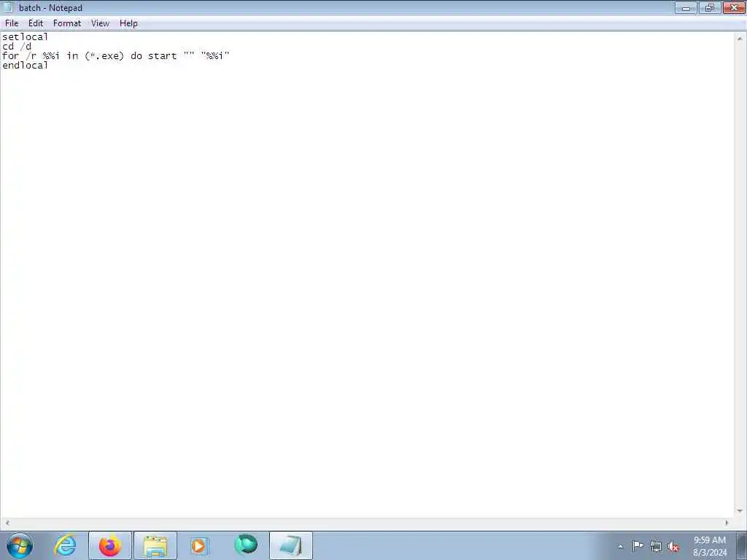Image resolution: width=747 pixels, height=560 pixels.
Task: Open the Format menu
Action: pyautogui.click(x=66, y=23)
